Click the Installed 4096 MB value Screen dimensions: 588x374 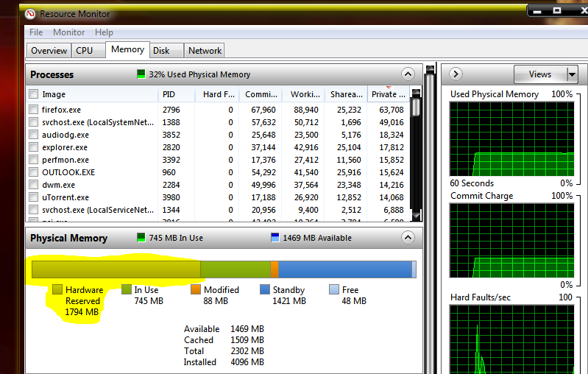(x=247, y=362)
